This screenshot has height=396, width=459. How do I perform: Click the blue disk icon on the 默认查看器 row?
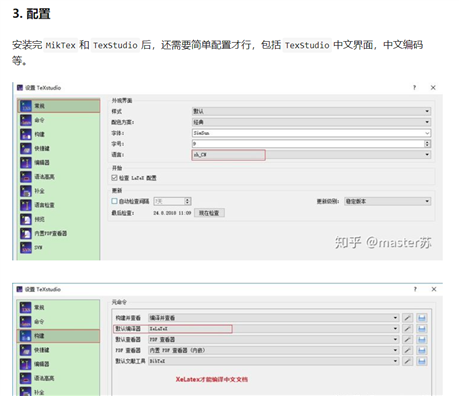click(x=422, y=340)
